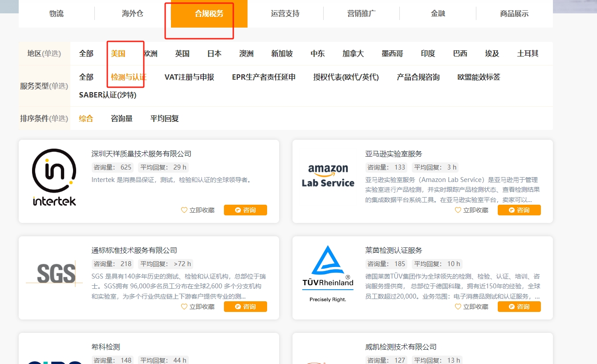This screenshot has height=364, width=597.
Task: Click heart icon to favorite 亚马逊实验室服务
Action: coord(458,210)
